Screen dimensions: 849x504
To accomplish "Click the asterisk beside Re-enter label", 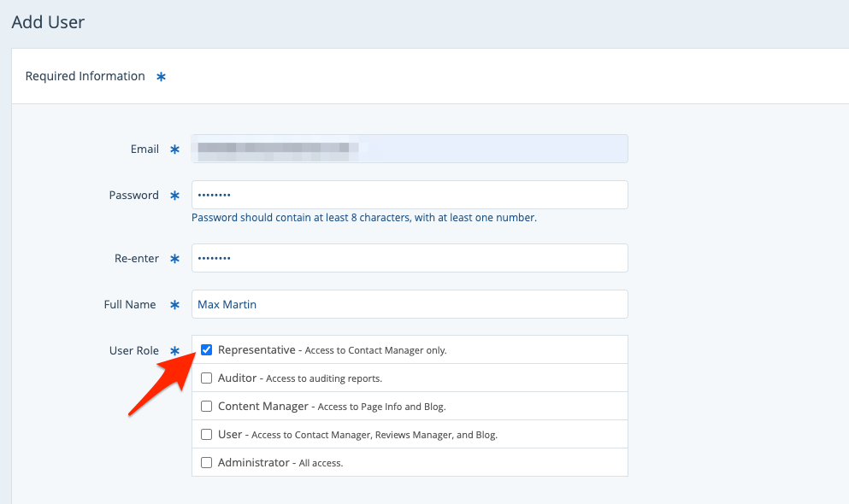I will tap(174, 259).
